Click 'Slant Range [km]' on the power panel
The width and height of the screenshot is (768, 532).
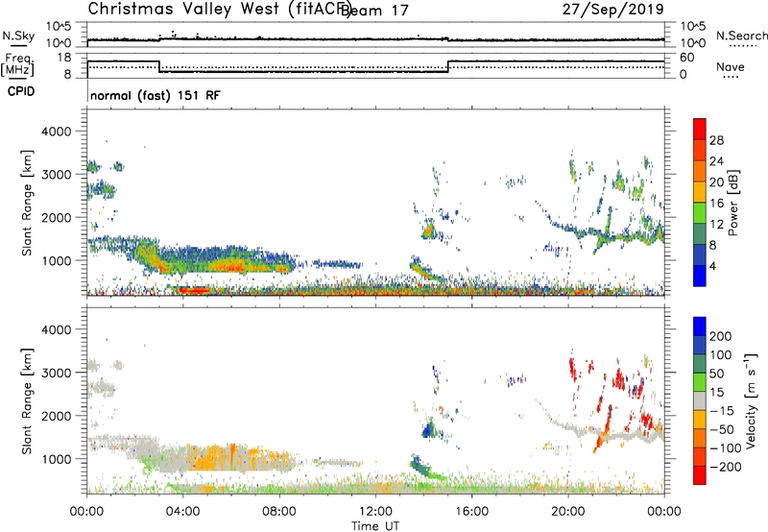click(x=27, y=203)
